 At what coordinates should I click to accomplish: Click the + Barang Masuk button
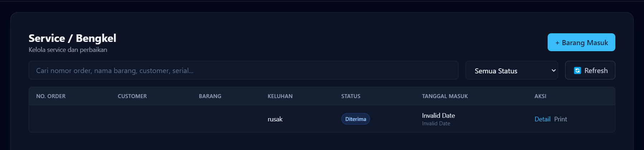point(581,43)
